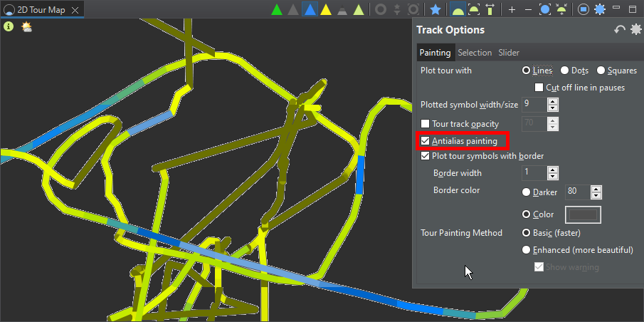
Task: Click the center tour arrows icon
Action: pyautogui.click(x=561, y=9)
